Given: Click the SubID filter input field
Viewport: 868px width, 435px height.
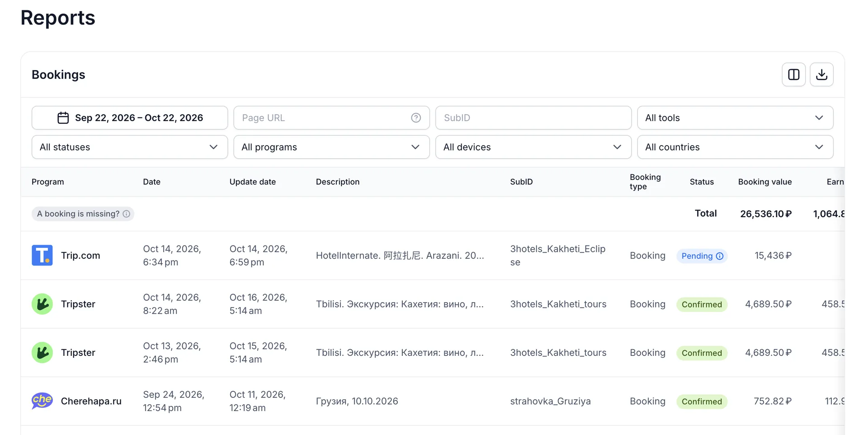Looking at the screenshot, I should [533, 118].
